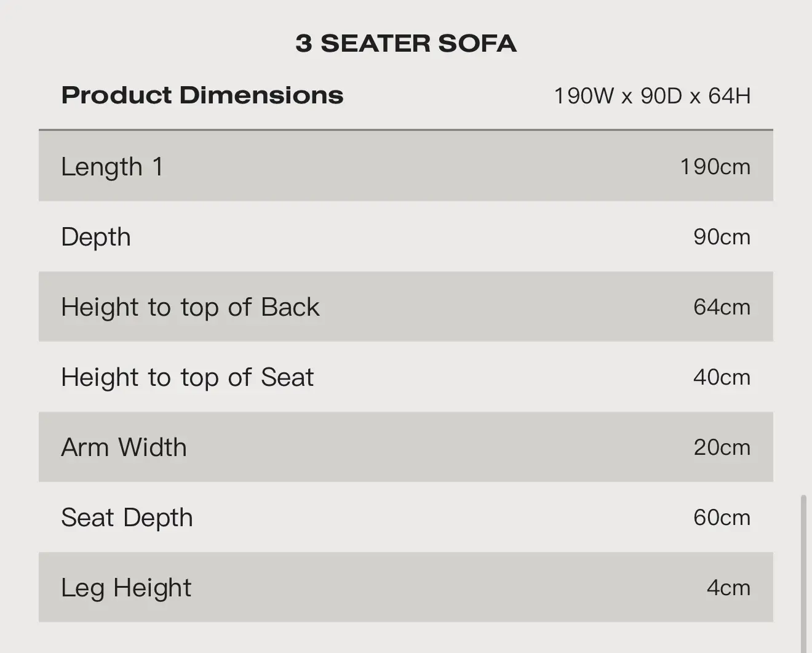Select the Seat Depth label
The height and width of the screenshot is (653, 812).
127,518
